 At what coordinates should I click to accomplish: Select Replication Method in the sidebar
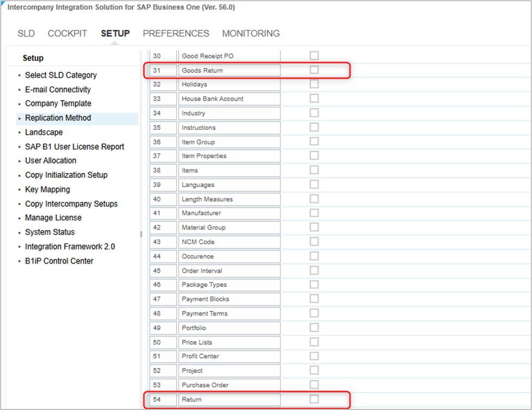[x=58, y=118]
